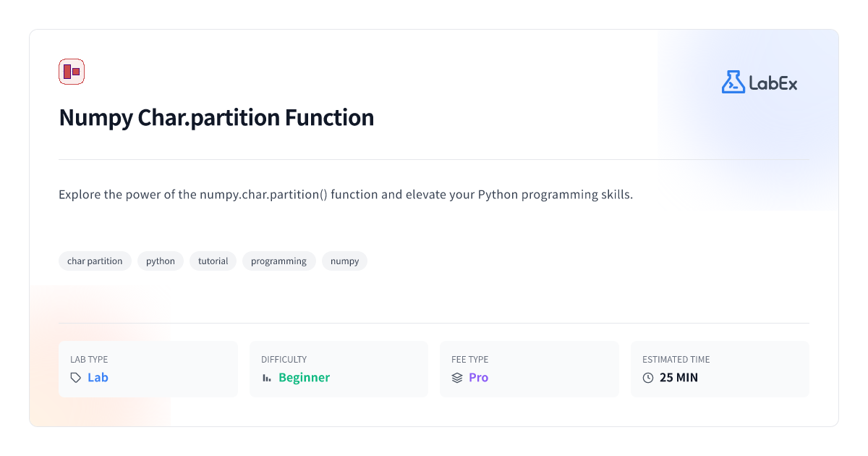The height and width of the screenshot is (456, 868).
Task: Click the tag icon beside Lab
Action: click(x=76, y=378)
